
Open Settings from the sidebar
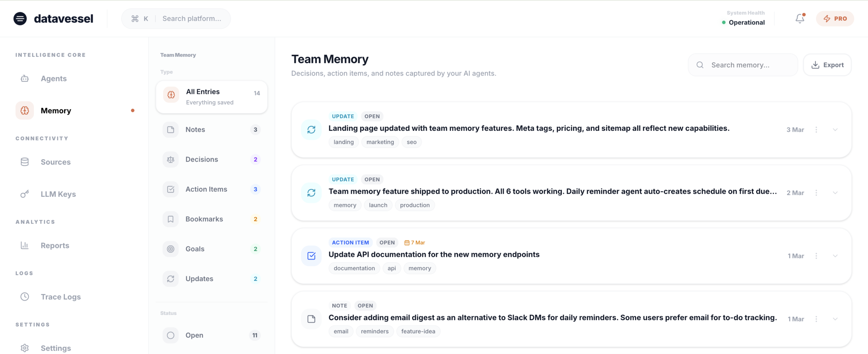[x=56, y=348]
